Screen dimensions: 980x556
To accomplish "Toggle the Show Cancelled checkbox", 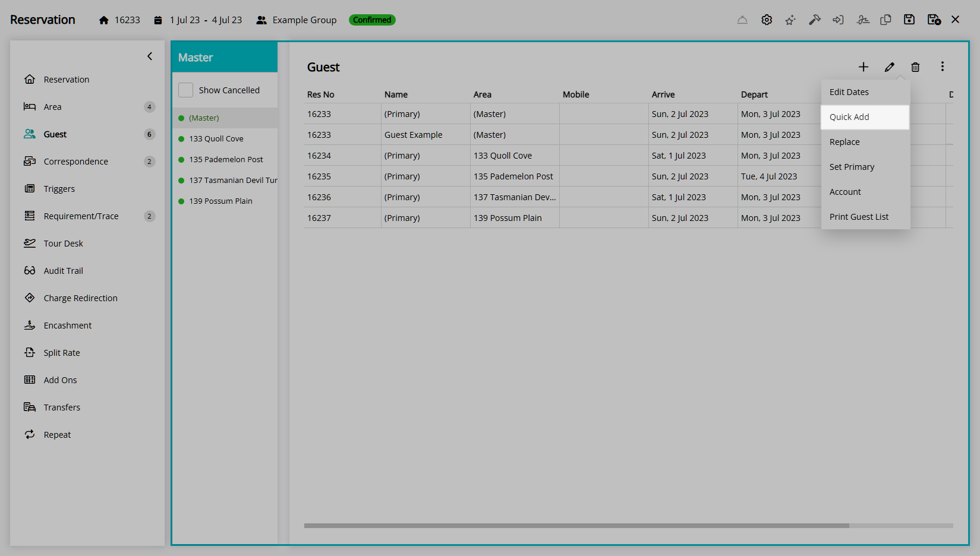I will [x=186, y=90].
